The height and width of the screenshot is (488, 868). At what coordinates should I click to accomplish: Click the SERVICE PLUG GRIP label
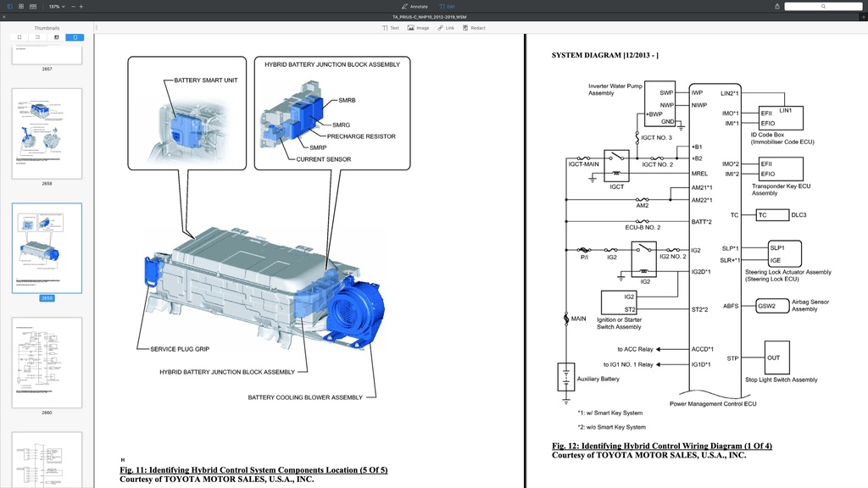coord(180,349)
